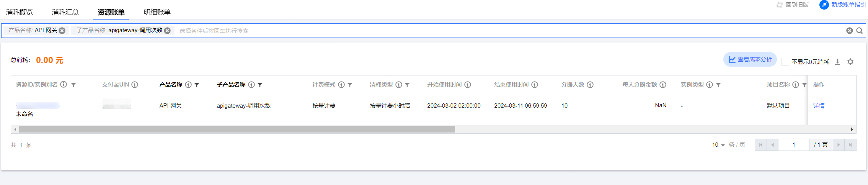Show info icon for 项目名称 column
This screenshot has width=868, height=185.
(796, 85)
